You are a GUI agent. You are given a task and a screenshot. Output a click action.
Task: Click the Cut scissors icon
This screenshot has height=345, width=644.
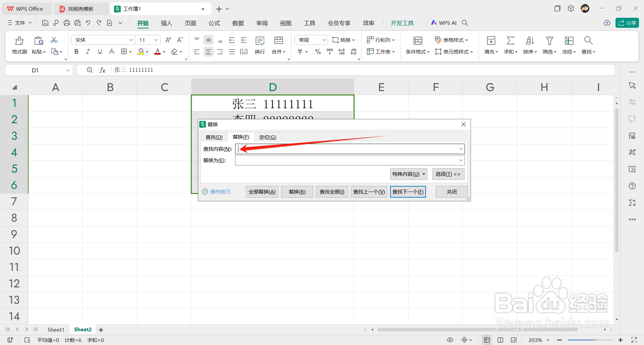pos(54,40)
